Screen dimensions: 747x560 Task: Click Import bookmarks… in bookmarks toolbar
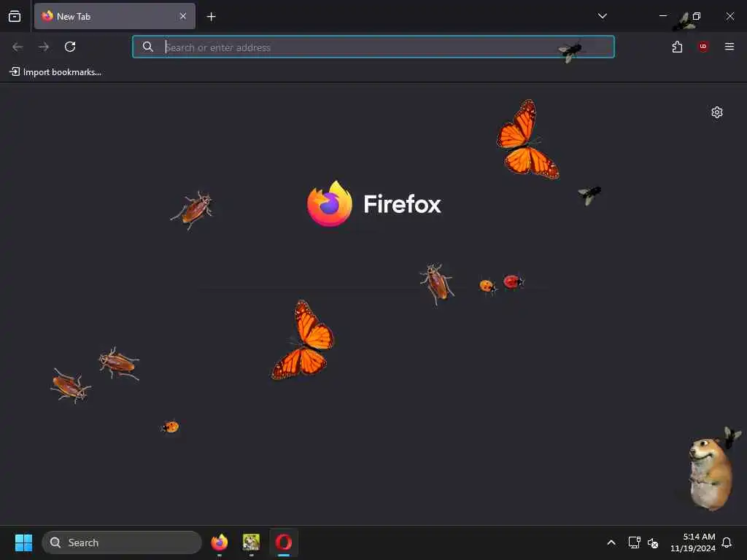55,72
